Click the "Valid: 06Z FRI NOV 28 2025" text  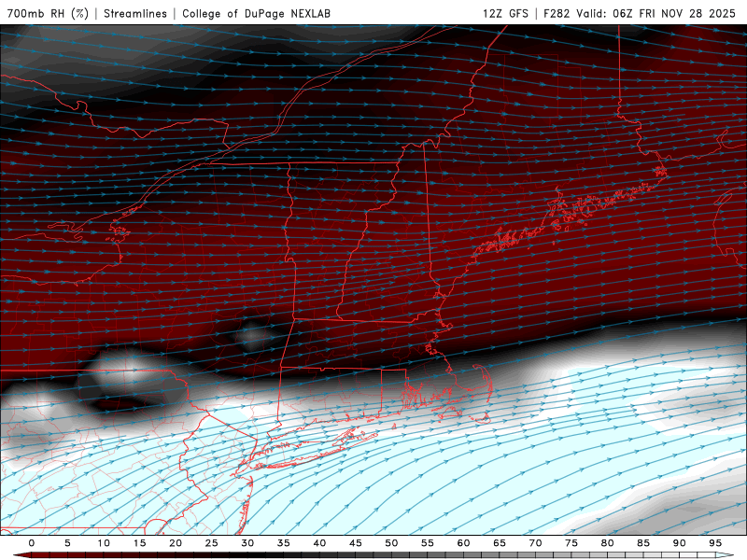click(x=656, y=13)
